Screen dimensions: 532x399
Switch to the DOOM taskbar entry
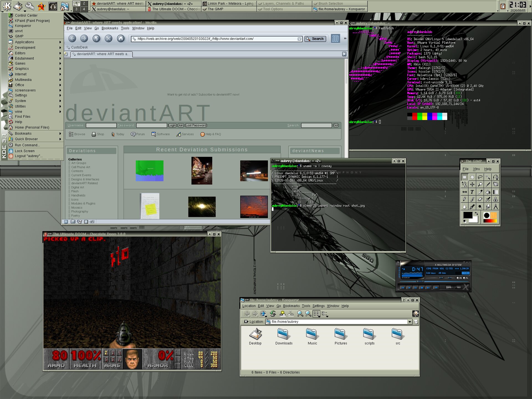[x=173, y=9]
